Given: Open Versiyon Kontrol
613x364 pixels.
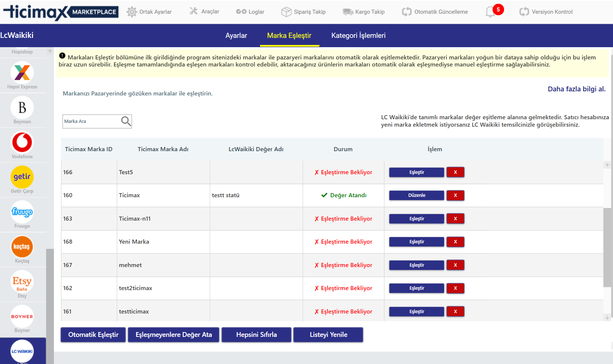Looking at the screenshot, I should (x=546, y=12).
